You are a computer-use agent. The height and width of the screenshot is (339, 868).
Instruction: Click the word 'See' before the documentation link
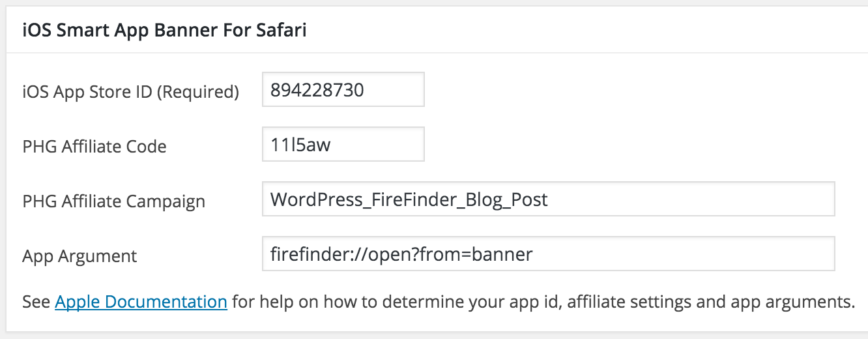[36, 302]
